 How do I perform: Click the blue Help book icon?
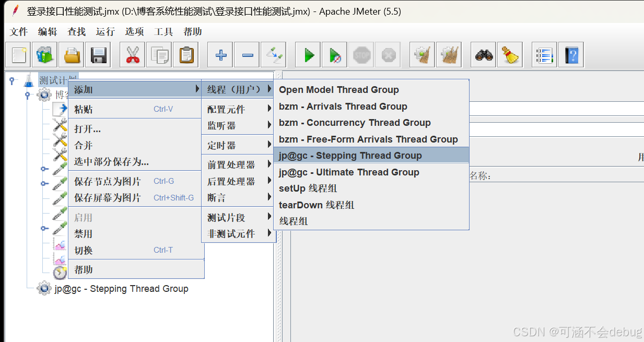[571, 55]
